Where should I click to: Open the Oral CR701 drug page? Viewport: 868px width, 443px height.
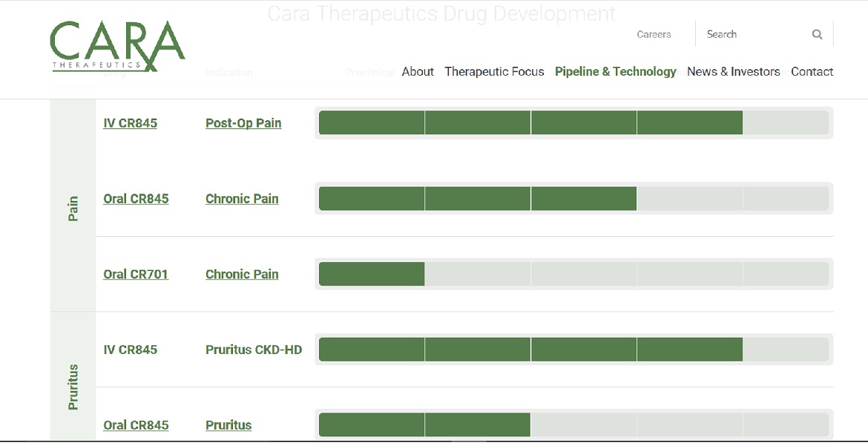click(136, 274)
